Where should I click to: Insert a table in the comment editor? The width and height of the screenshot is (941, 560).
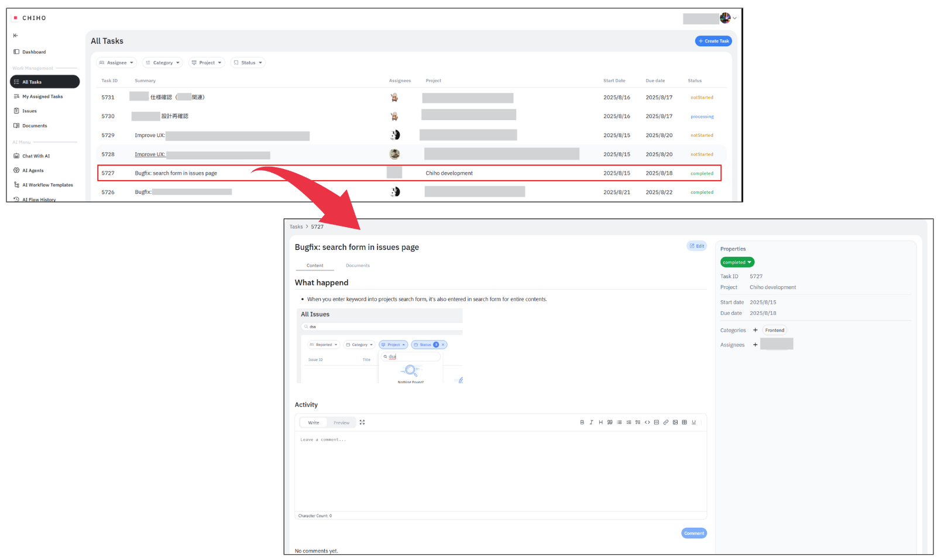685,422
